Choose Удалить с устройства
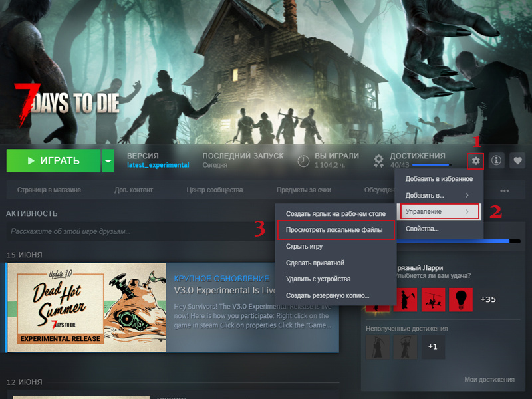The width and height of the screenshot is (532, 399). [x=336, y=279]
